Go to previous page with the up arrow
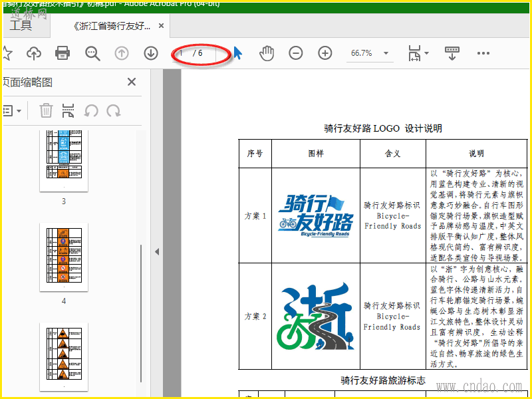The width and height of the screenshot is (532, 399). click(122, 53)
